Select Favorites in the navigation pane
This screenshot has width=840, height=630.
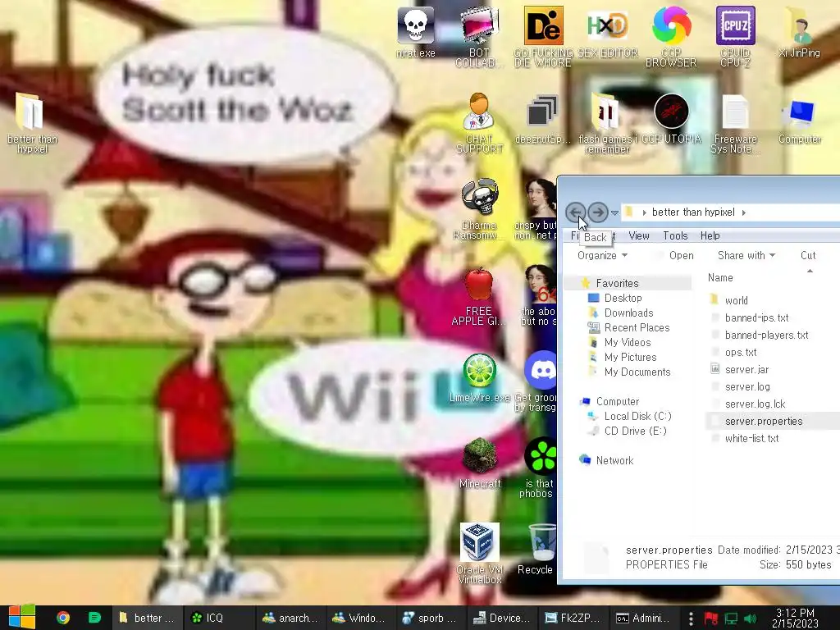tap(617, 283)
